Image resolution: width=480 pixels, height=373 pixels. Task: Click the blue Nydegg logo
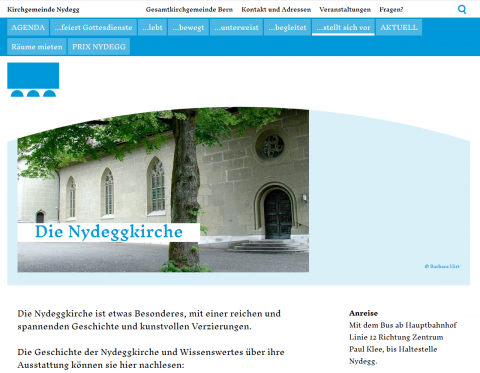click(x=33, y=80)
